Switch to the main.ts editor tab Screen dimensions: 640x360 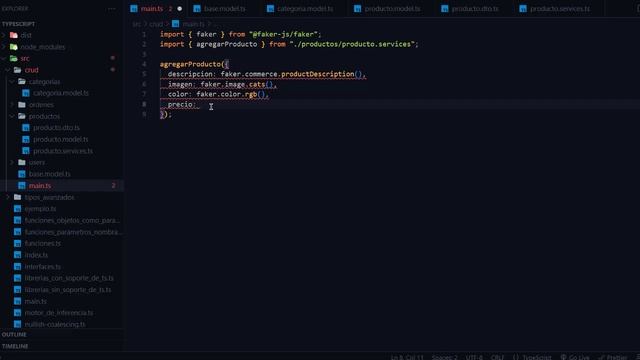pos(152,9)
